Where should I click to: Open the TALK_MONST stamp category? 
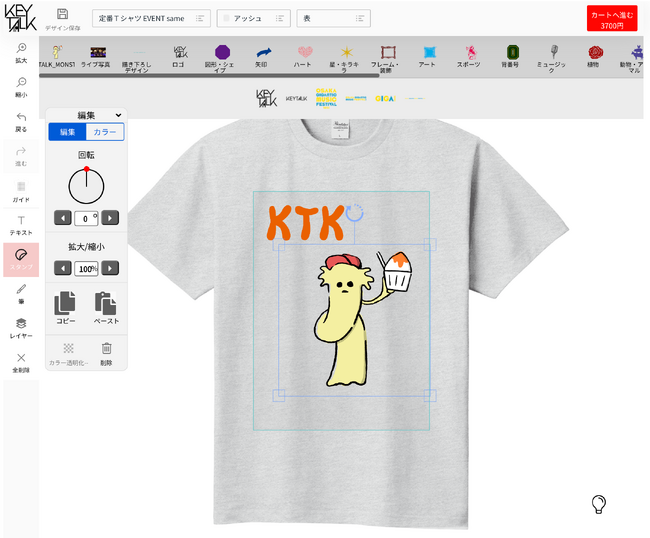(x=57, y=57)
